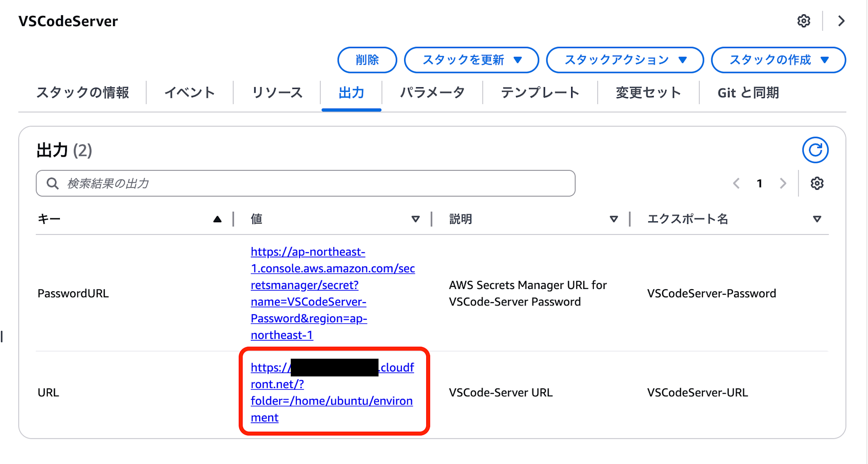868x464 pixels.
Task: Switch to テンプレート tab
Action: 540,92
